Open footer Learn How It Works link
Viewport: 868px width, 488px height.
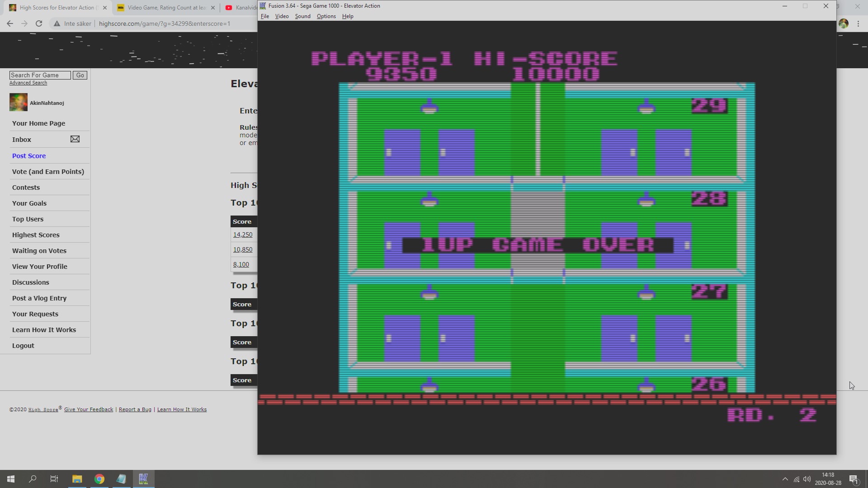point(182,409)
